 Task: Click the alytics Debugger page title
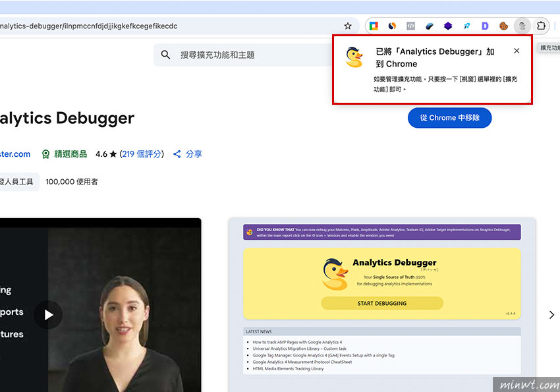point(67,119)
